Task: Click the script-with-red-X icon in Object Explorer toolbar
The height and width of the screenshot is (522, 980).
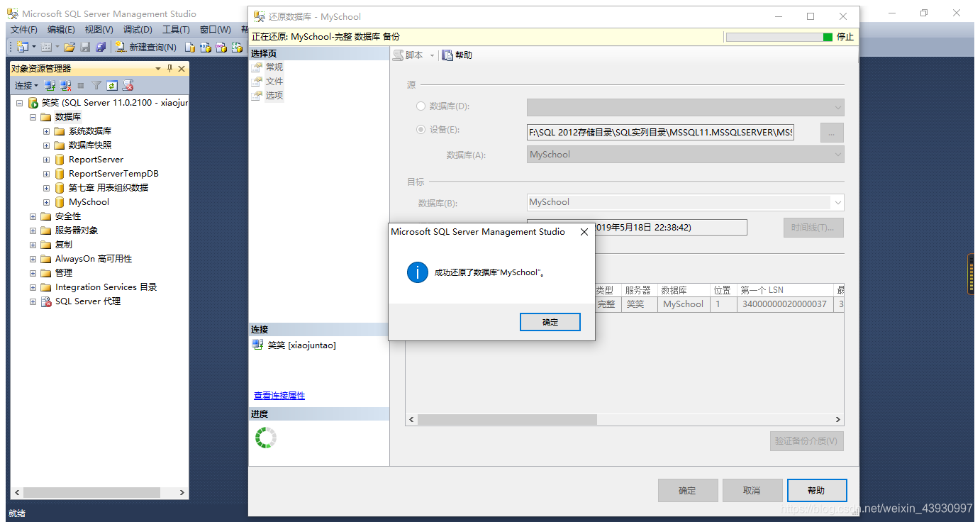Action: pyautogui.click(x=128, y=85)
